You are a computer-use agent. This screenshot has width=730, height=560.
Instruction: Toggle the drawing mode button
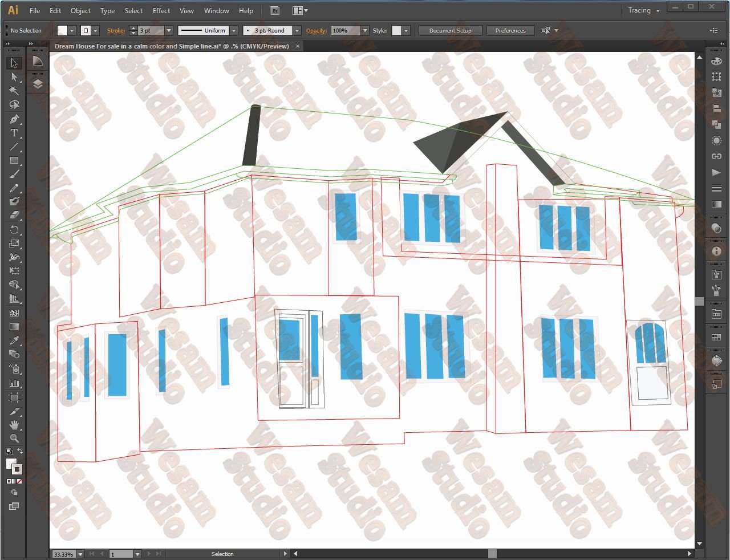14,493
